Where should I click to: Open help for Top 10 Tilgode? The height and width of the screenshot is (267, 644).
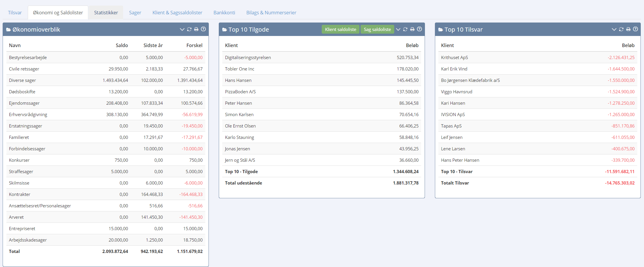click(419, 29)
